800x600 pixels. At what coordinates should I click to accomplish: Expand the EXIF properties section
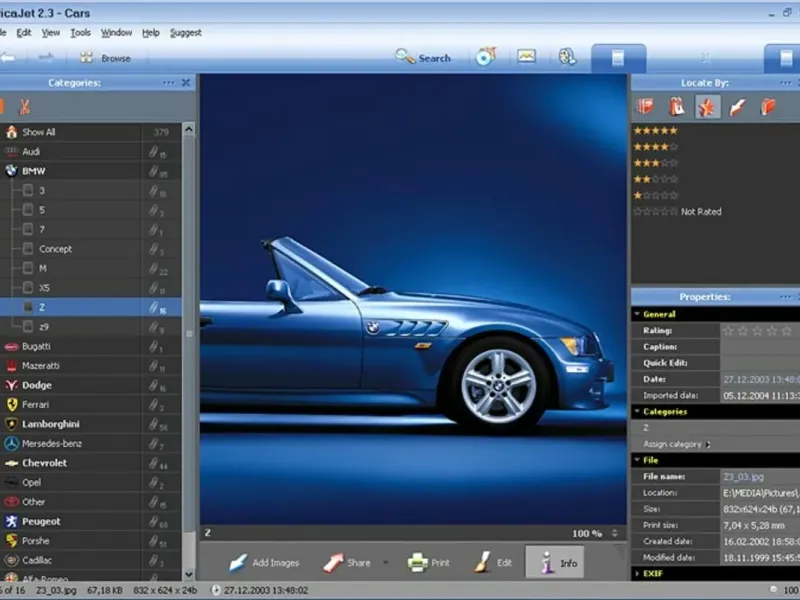pos(637,574)
